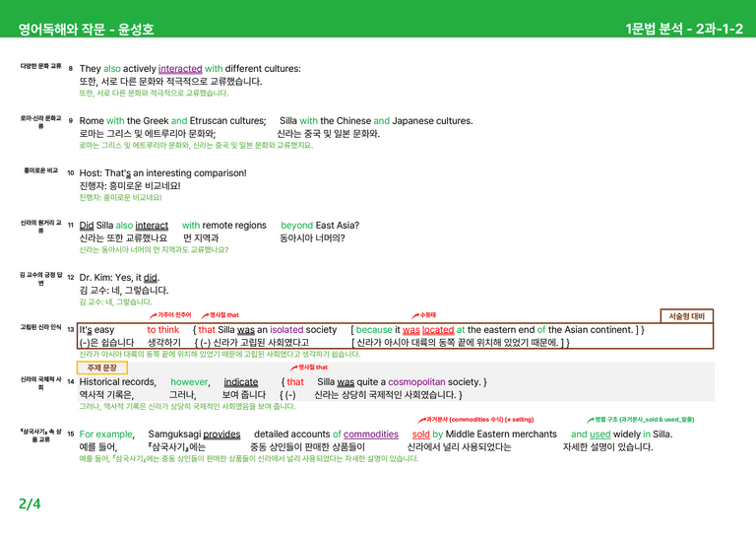
Task: Click the green word 'however,'
Action: (190, 382)
